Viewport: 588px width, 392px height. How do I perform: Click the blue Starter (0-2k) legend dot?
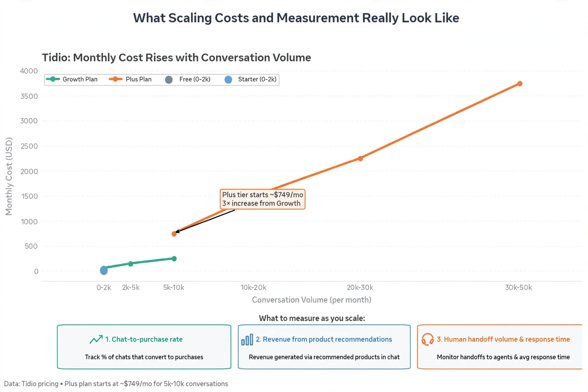point(228,80)
